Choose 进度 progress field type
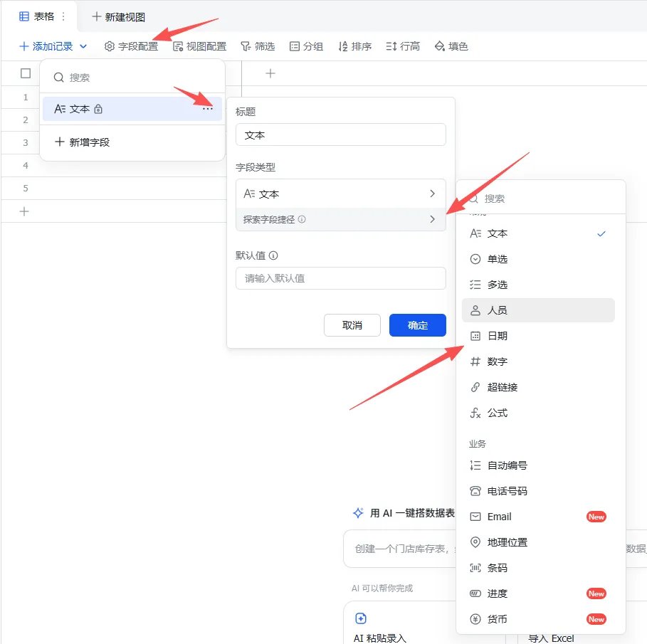The image size is (647, 644). point(538,593)
